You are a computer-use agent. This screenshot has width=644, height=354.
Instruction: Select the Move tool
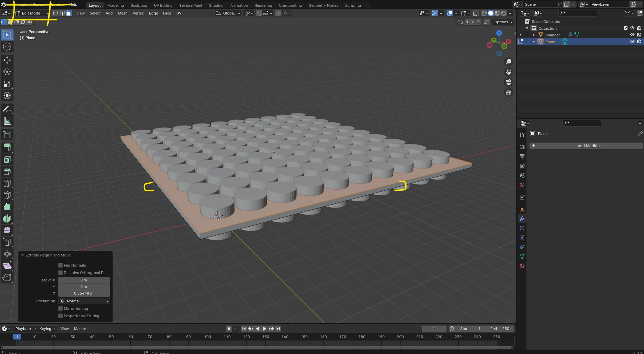coord(7,60)
